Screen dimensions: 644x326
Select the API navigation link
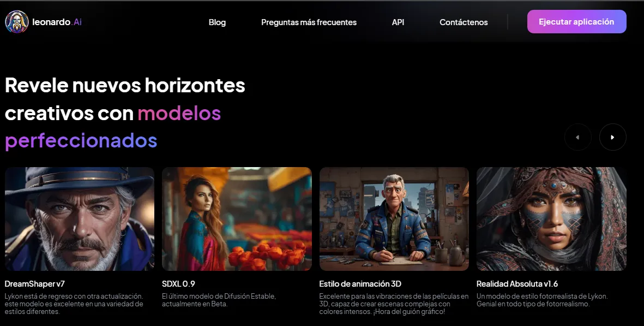[x=398, y=22]
